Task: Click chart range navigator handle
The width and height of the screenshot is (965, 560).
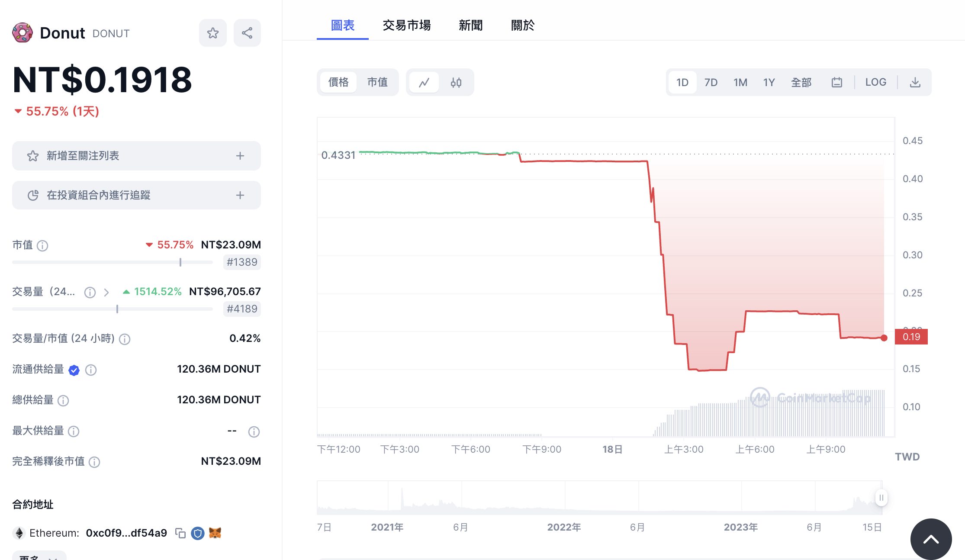Action: click(881, 498)
